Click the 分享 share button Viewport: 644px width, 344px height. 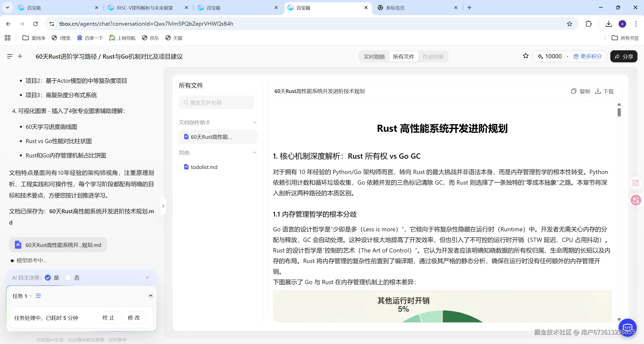[624, 57]
